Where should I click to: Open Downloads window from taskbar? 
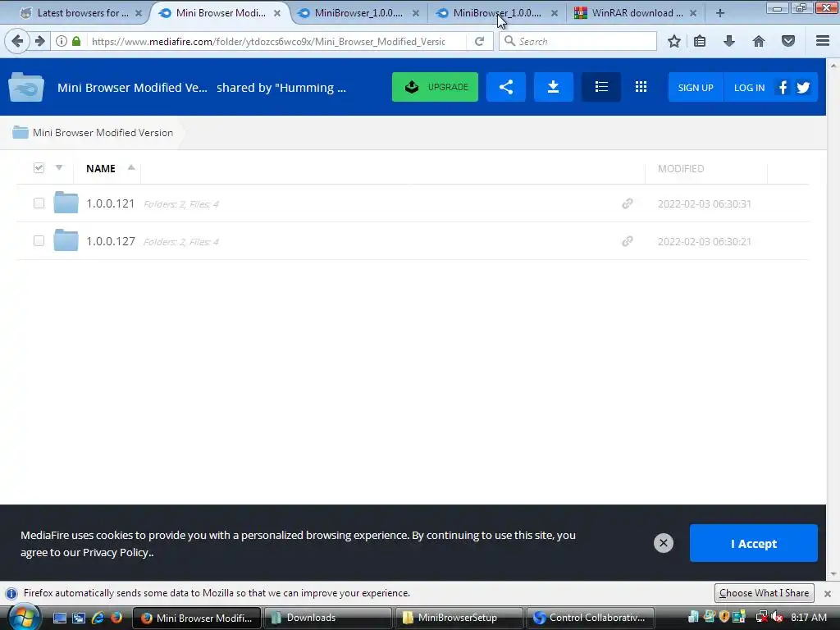coord(328,618)
